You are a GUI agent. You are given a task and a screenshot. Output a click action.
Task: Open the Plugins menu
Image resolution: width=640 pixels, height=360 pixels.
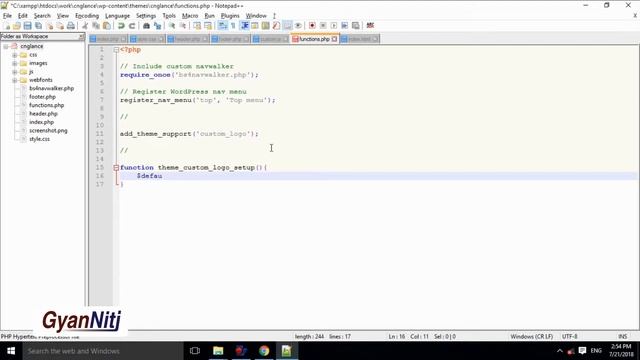230,16
